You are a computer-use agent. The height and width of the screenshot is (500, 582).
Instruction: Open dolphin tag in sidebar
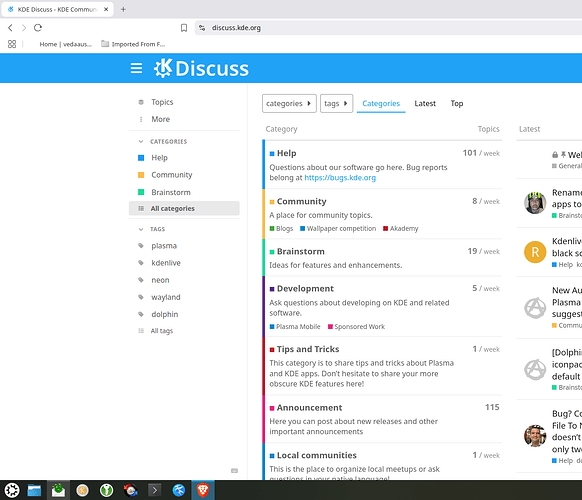pyautogui.click(x=164, y=314)
